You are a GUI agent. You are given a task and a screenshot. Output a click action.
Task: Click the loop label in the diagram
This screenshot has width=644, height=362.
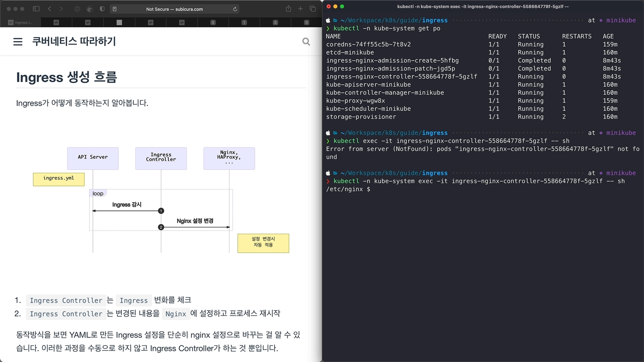pos(98,193)
